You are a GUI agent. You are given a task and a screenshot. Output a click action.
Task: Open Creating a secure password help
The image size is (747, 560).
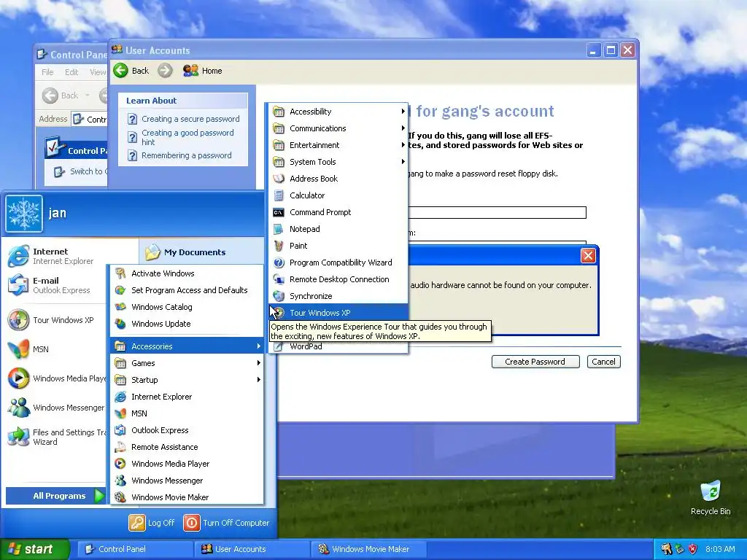pos(190,119)
